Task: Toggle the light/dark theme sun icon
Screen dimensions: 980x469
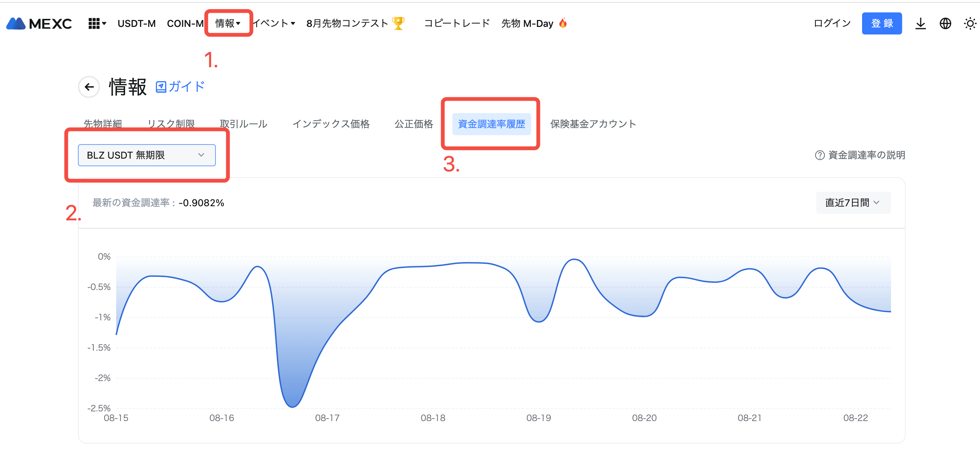Action: tap(970, 23)
